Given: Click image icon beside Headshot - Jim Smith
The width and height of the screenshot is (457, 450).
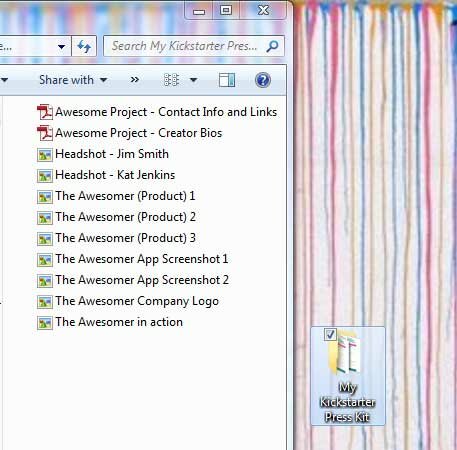Looking at the screenshot, I should [45, 155].
